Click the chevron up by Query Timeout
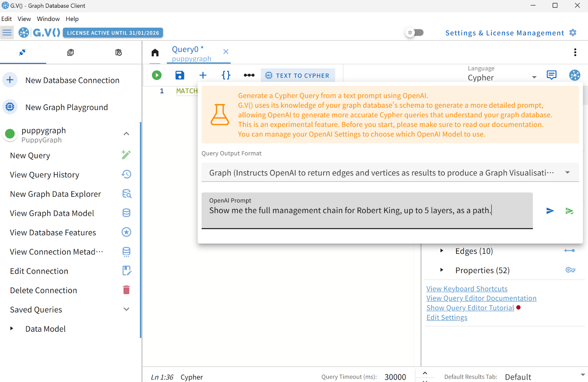The width and height of the screenshot is (588, 382). pos(425,373)
